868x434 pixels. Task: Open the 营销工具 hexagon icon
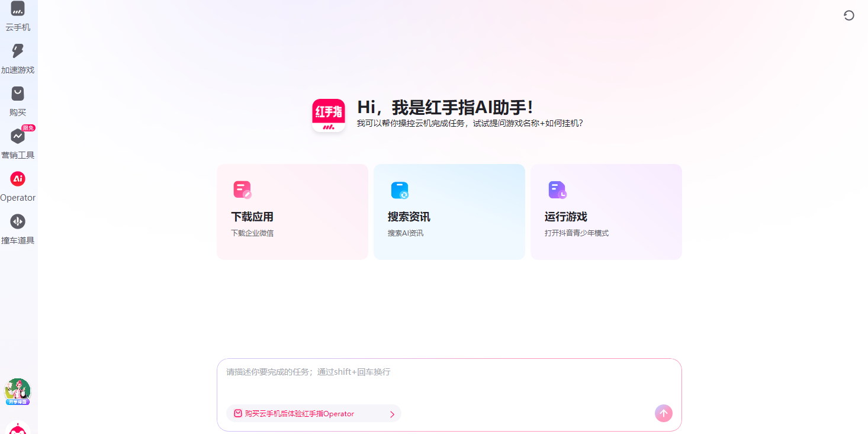pos(18,136)
